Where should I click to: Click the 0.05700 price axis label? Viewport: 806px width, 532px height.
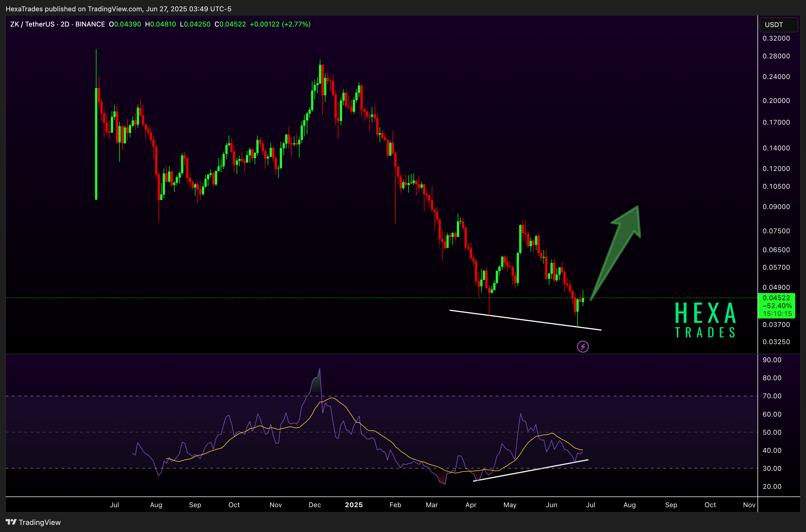click(776, 267)
